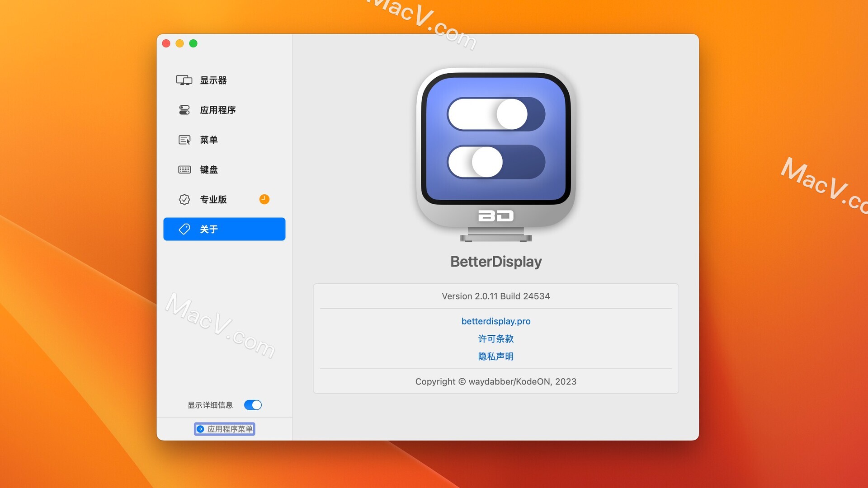This screenshot has height=488, width=868.
Task: Click the Displays monitor icon in sidebar
Action: (184, 80)
